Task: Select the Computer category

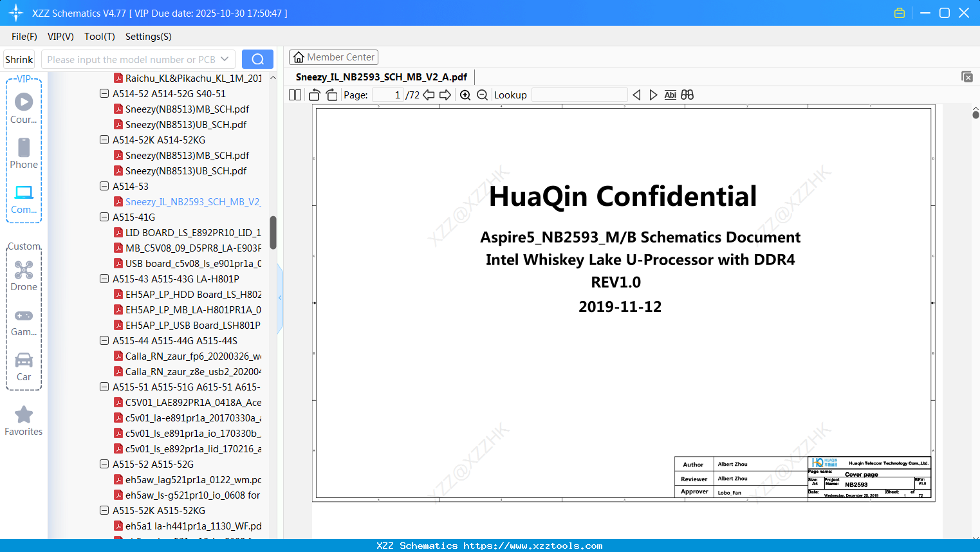Action: (x=24, y=199)
